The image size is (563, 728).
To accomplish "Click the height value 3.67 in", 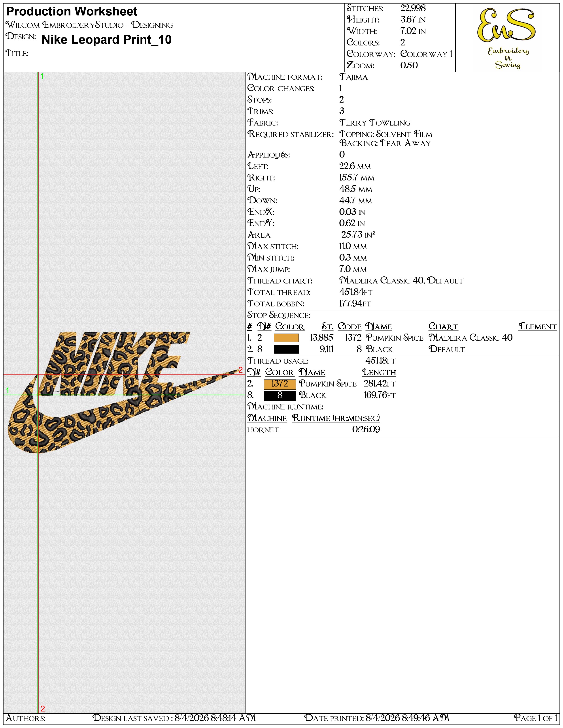I will point(413,20).
